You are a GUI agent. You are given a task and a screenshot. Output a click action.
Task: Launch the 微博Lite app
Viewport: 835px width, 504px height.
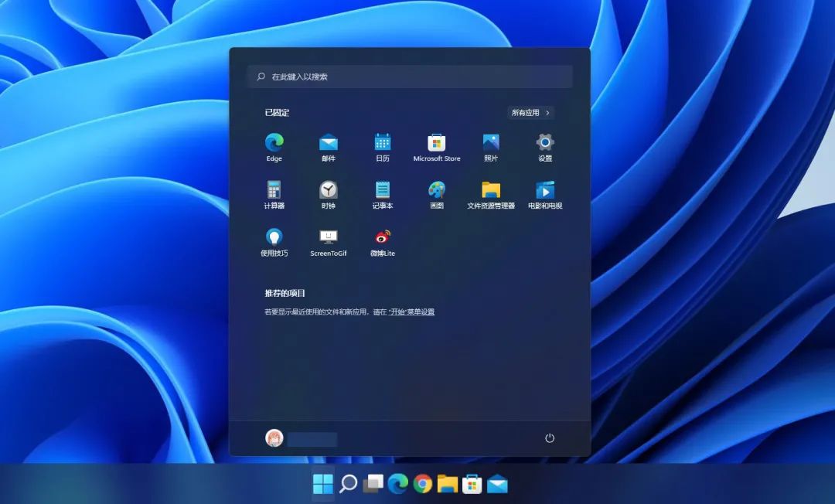[x=383, y=243]
